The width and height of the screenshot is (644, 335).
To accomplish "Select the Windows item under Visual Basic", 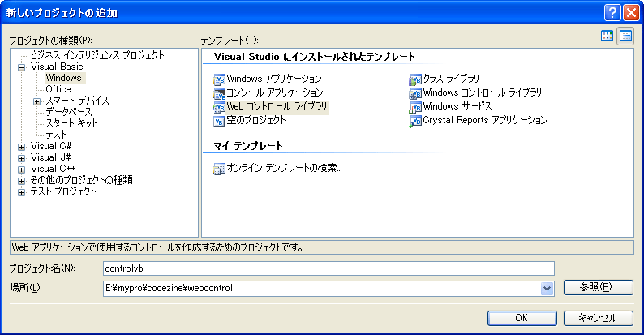I will (x=63, y=78).
